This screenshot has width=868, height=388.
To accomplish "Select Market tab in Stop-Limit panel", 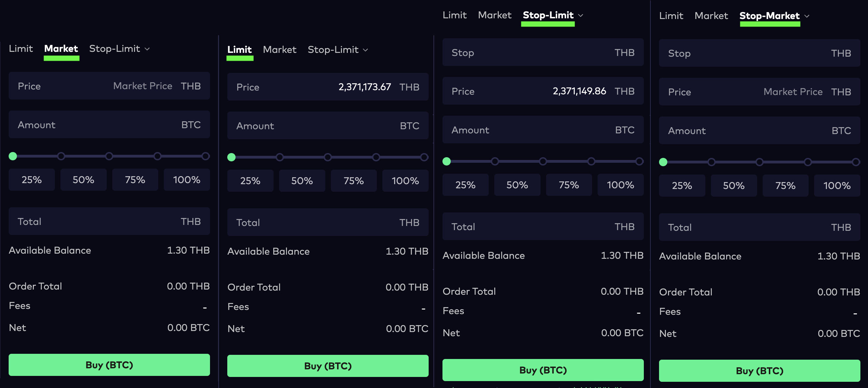I will [494, 15].
